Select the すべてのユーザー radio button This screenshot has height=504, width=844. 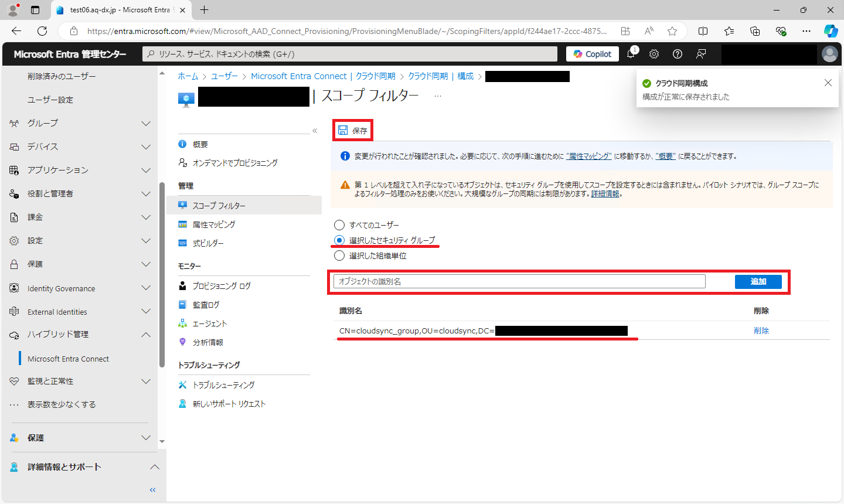[339, 225]
